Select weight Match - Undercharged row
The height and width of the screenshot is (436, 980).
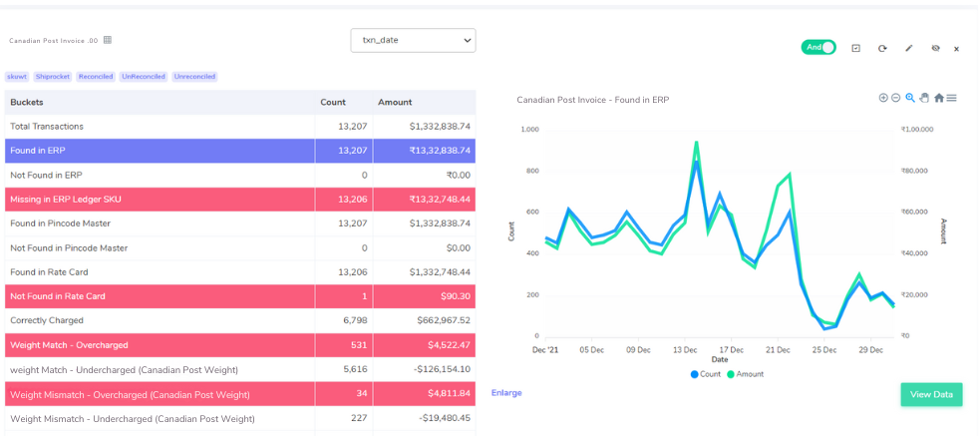coord(240,370)
